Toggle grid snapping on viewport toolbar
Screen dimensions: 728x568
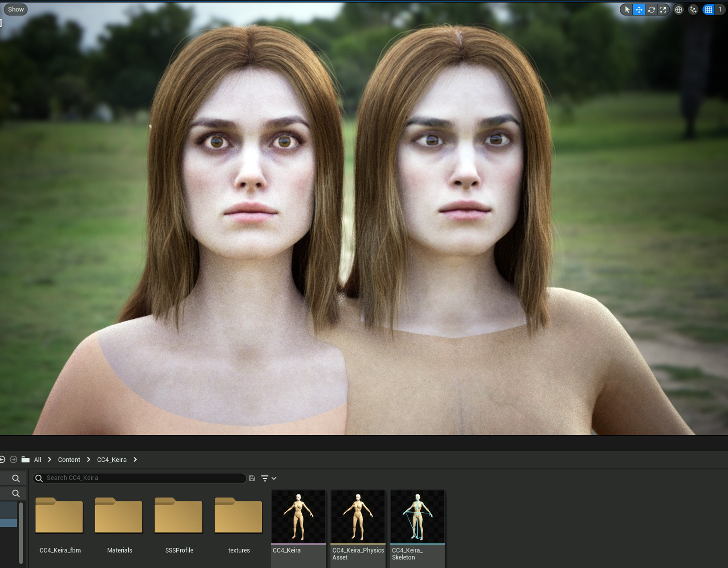click(708, 10)
